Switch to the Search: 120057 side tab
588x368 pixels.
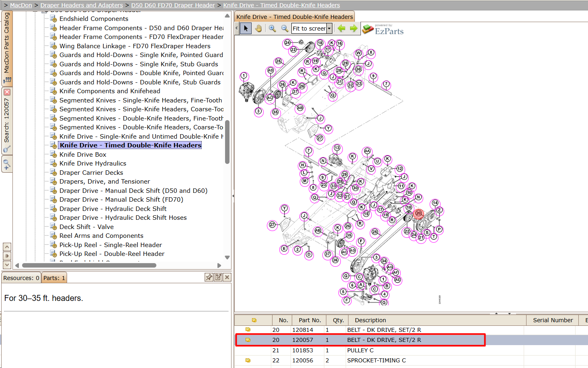pyautogui.click(x=7, y=120)
